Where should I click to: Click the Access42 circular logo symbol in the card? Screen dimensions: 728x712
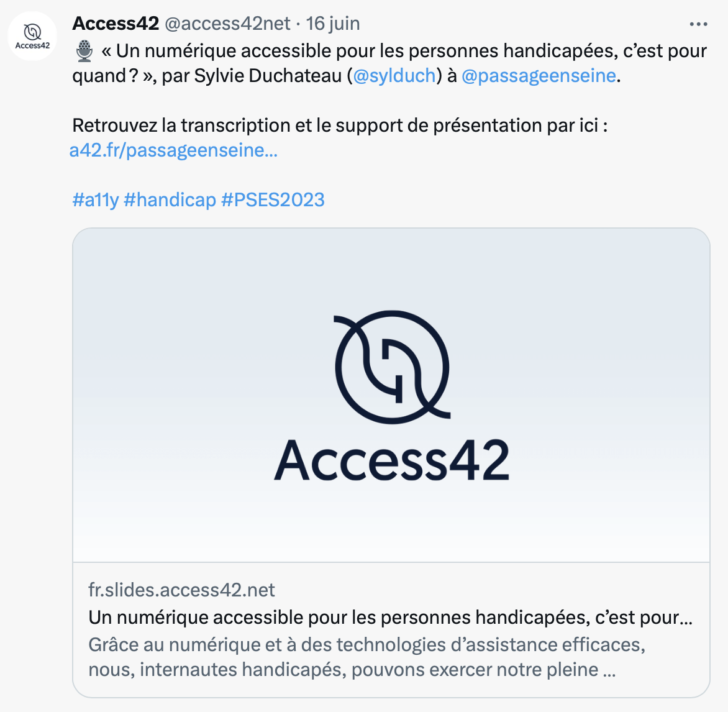392,367
